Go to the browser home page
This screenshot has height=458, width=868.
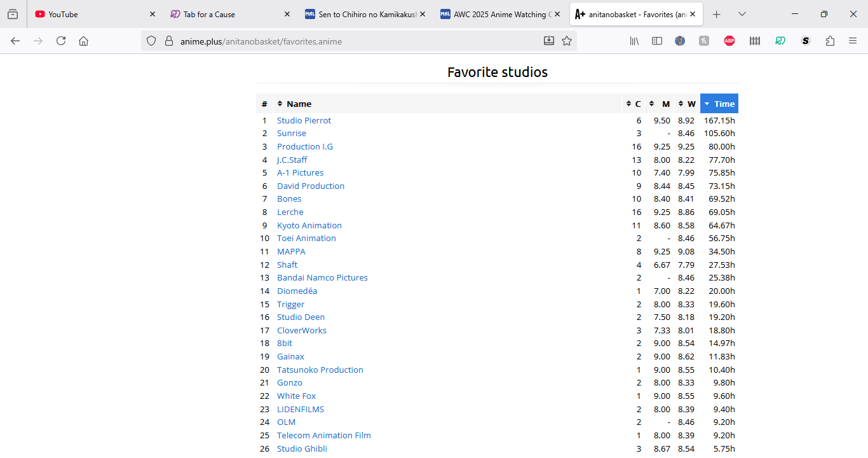coord(83,41)
